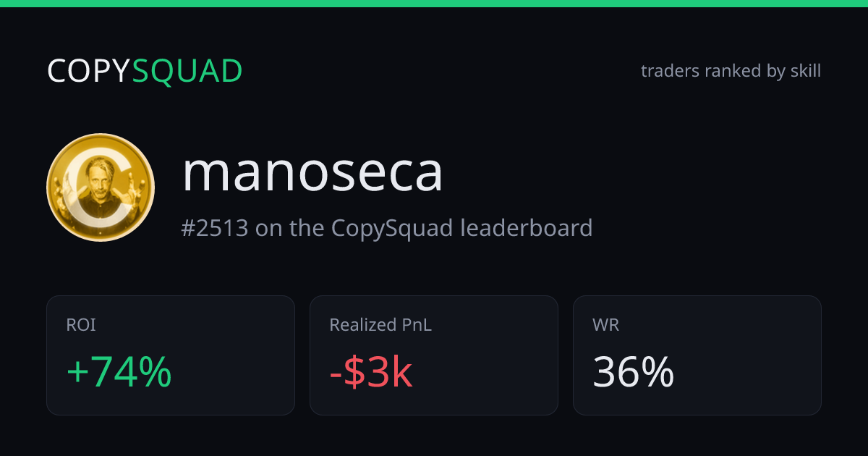The image size is (868, 456).
Task: Open the ROI stat card
Action: point(171,355)
